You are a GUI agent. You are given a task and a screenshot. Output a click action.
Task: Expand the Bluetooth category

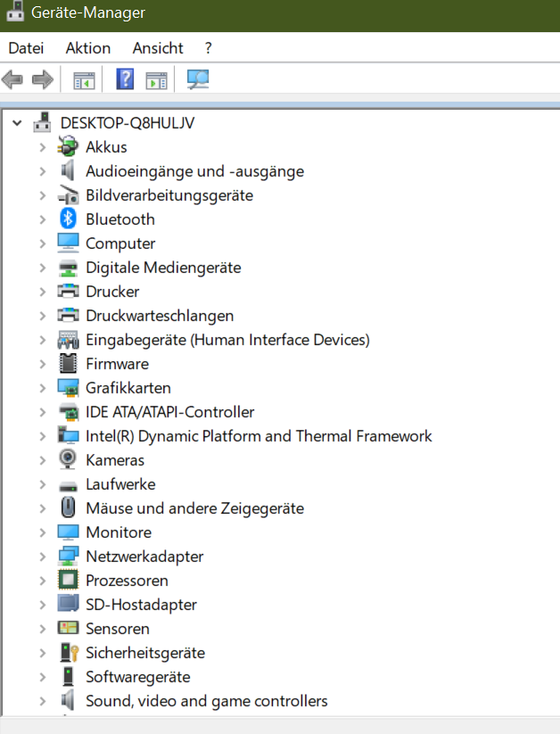point(42,219)
